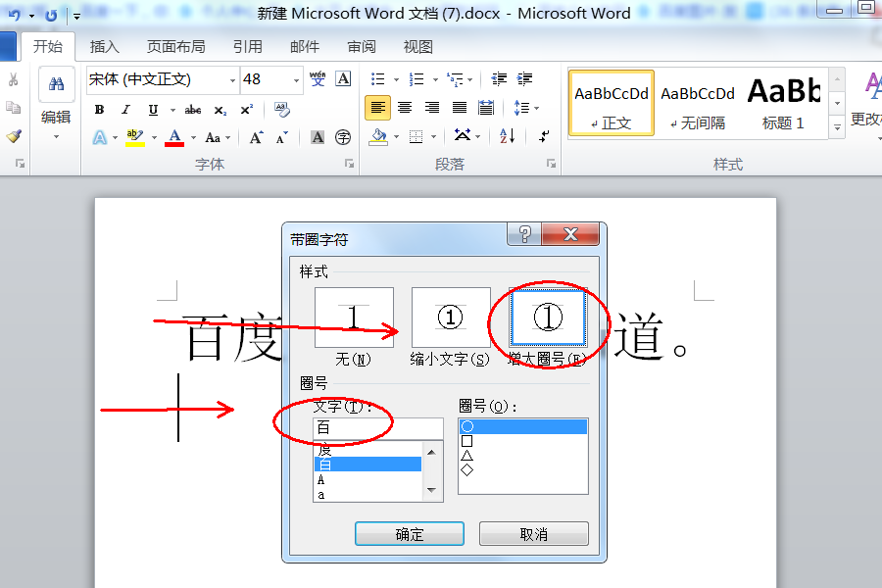This screenshot has width=882, height=588.
Task: Click the 拼音指南 phonetic guide icon
Action: (x=318, y=78)
